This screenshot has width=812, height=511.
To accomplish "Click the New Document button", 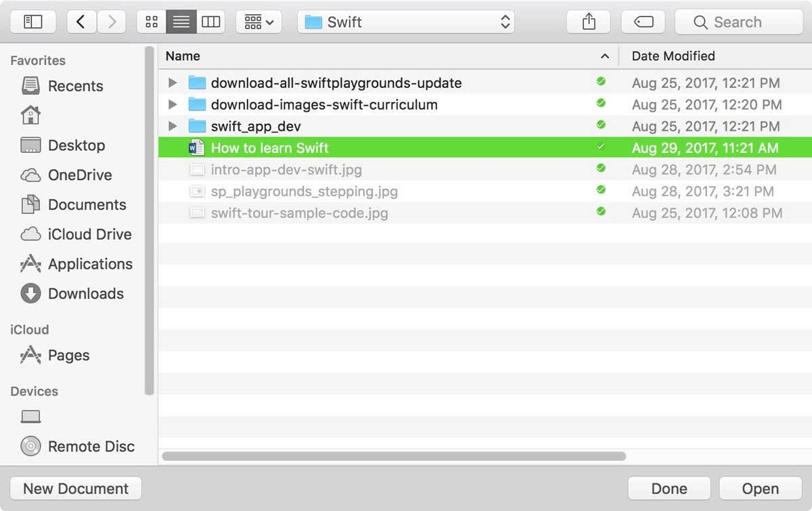I will click(75, 488).
